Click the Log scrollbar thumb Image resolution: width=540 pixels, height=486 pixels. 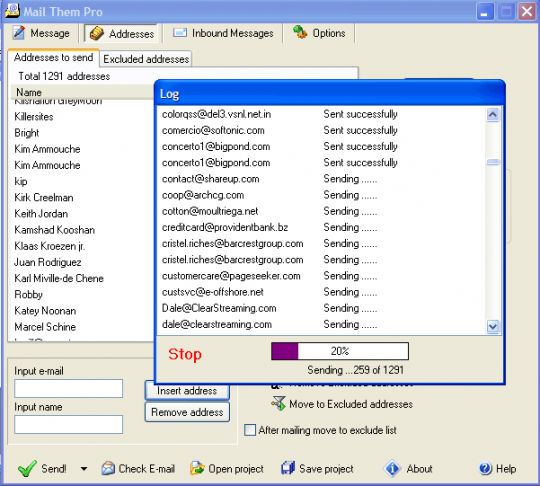[x=493, y=162]
